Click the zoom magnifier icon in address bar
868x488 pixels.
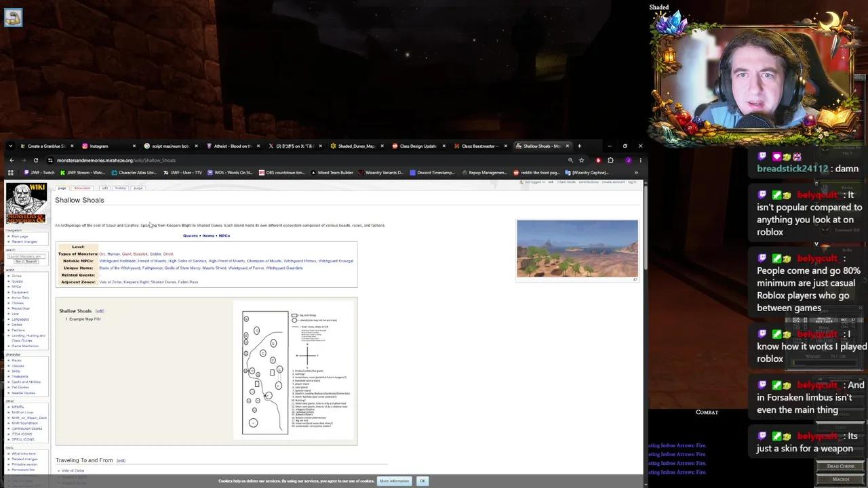pos(570,161)
